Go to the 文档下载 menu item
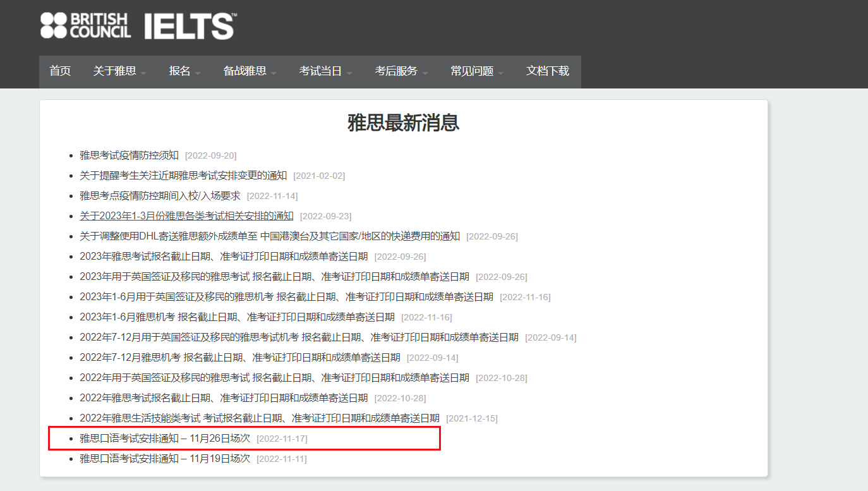The width and height of the screenshot is (868, 491). tap(548, 71)
